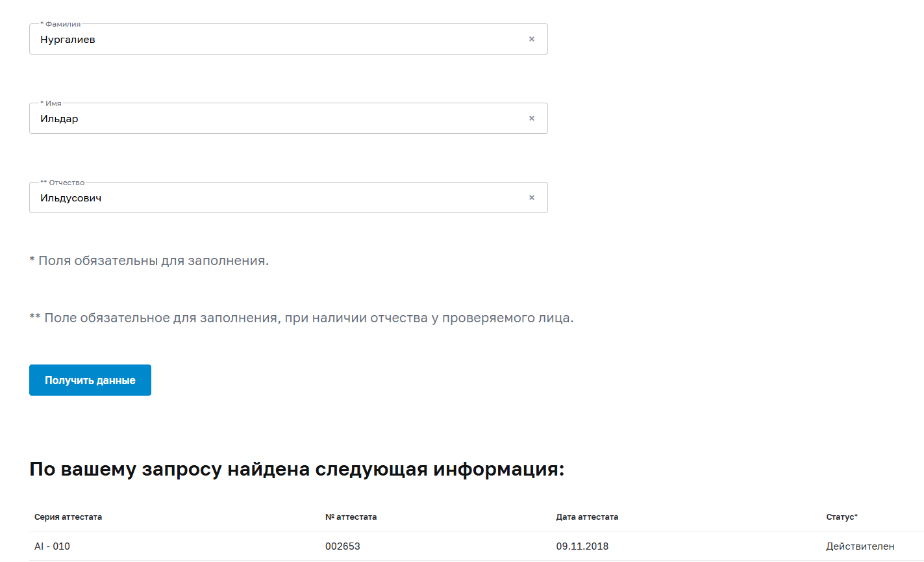Click the Фамилия input containing Нургалиев
Viewport: 924px width, 562px height.
[x=288, y=39]
